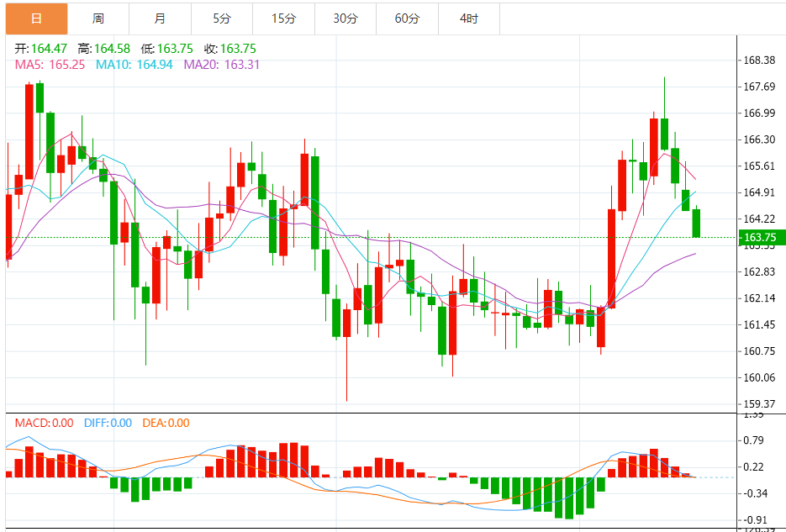The width and height of the screenshot is (786, 532).
Task: Click the MA10: 164.94 indicator label
Action: point(135,65)
